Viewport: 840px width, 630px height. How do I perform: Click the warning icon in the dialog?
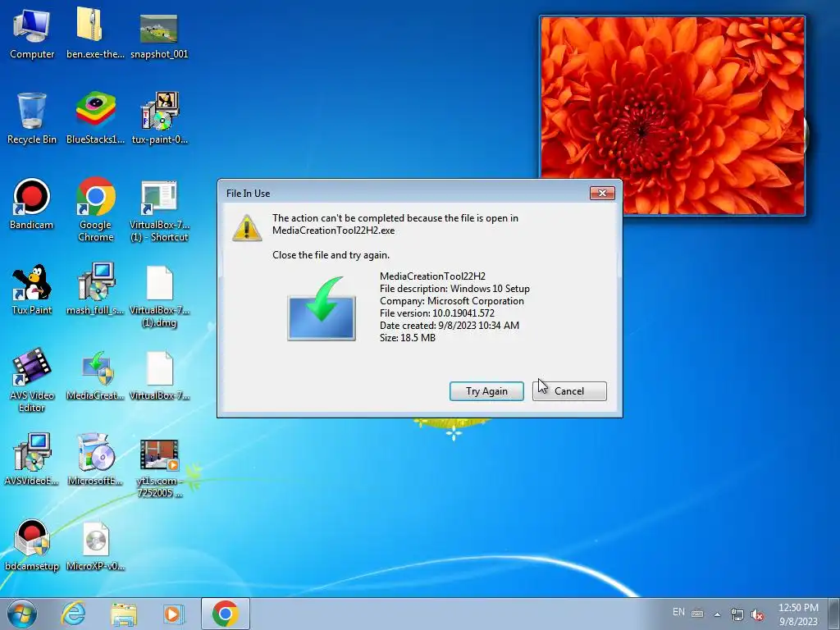point(247,228)
